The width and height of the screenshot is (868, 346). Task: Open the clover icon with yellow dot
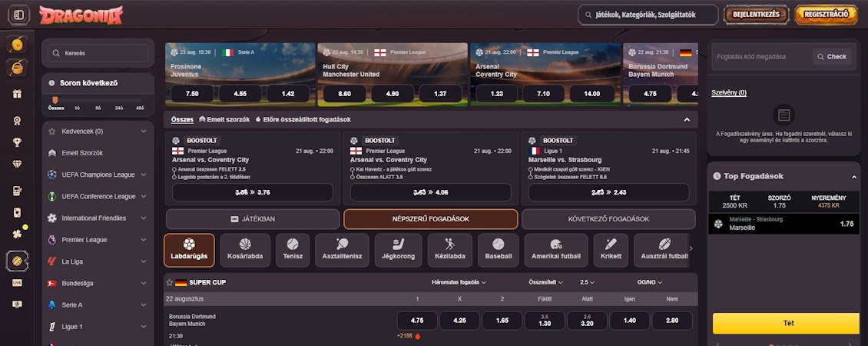(18, 234)
